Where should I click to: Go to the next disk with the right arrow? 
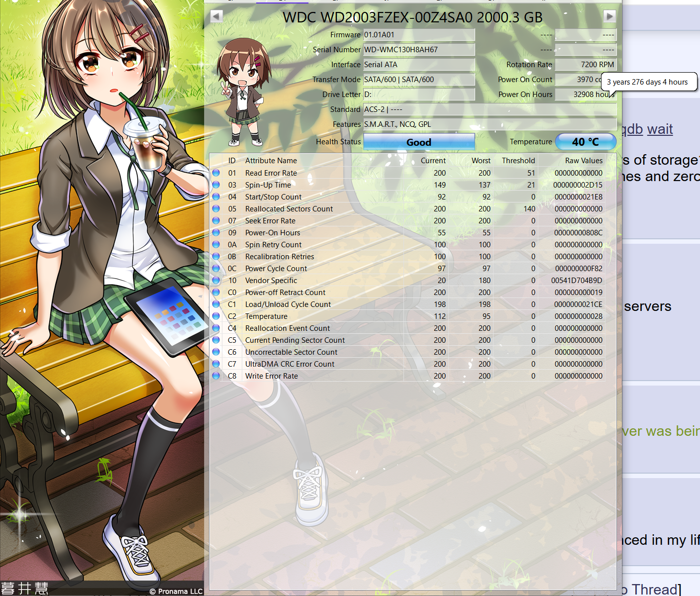point(609,16)
